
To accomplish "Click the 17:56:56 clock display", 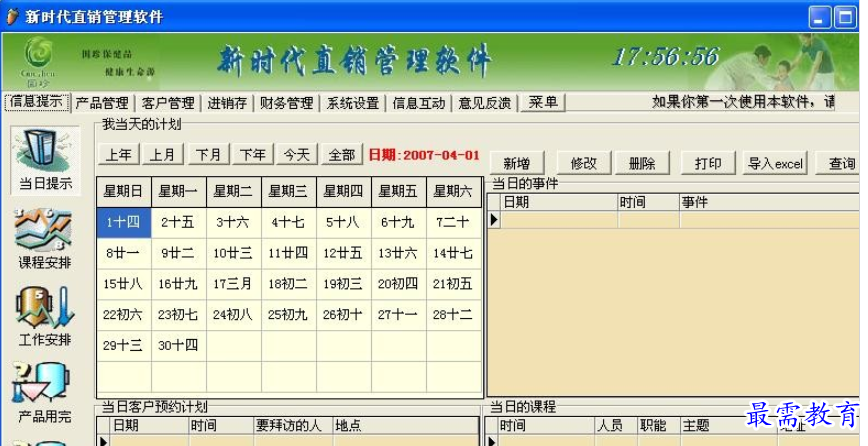I will (666, 56).
